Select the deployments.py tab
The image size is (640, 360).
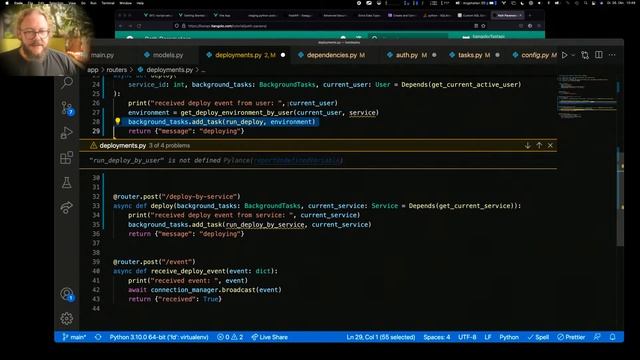(x=245, y=55)
